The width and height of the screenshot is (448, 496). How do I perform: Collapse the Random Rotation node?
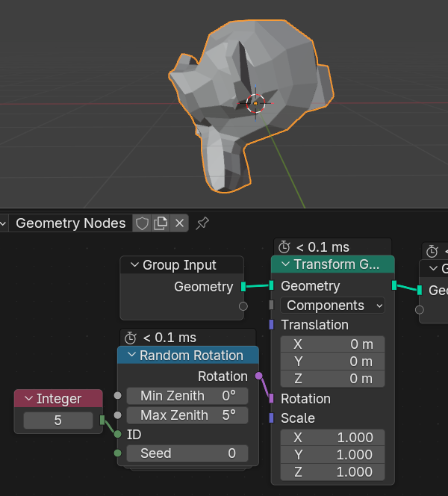pos(131,356)
